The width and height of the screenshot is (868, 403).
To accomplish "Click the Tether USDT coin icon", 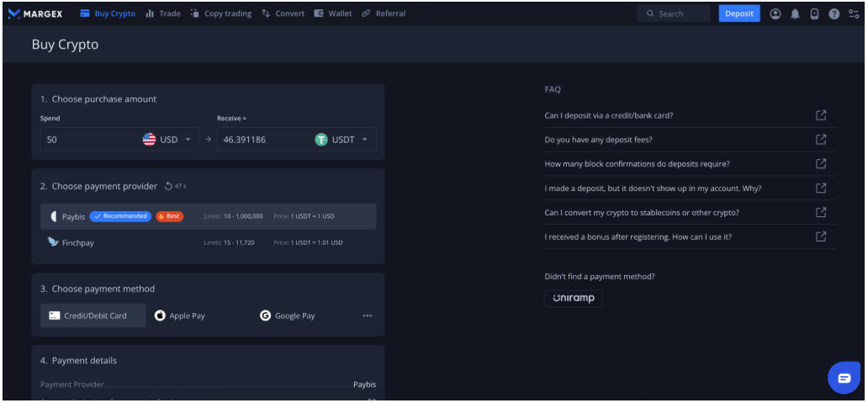I will coord(321,140).
